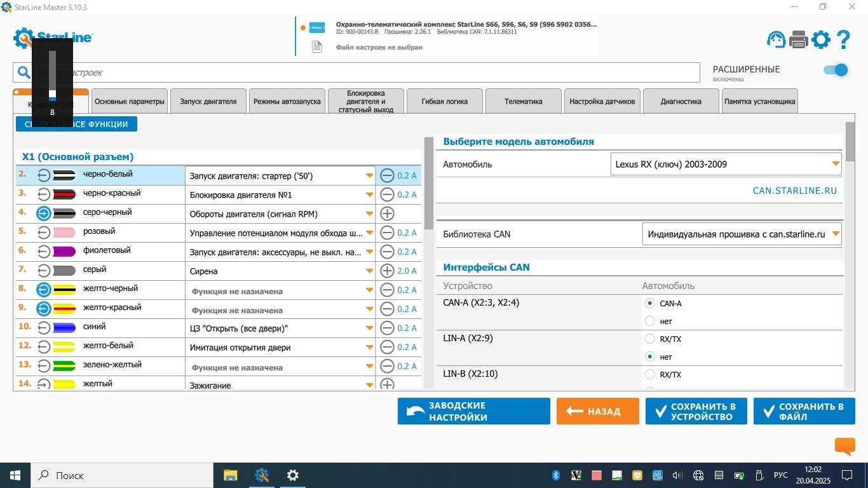This screenshot has height=488, width=868.
Task: Open the Автомобиль model dropdown
Action: [x=726, y=164]
